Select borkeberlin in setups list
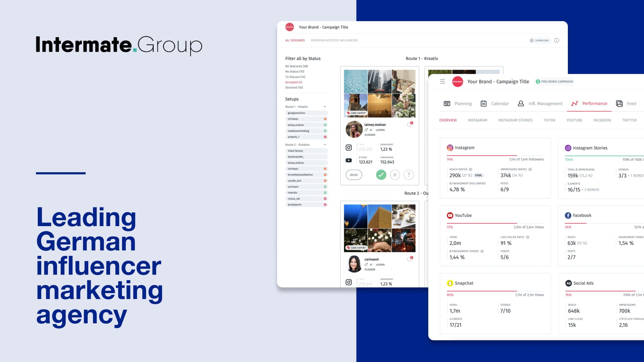The height and width of the screenshot is (362, 644). click(x=306, y=205)
